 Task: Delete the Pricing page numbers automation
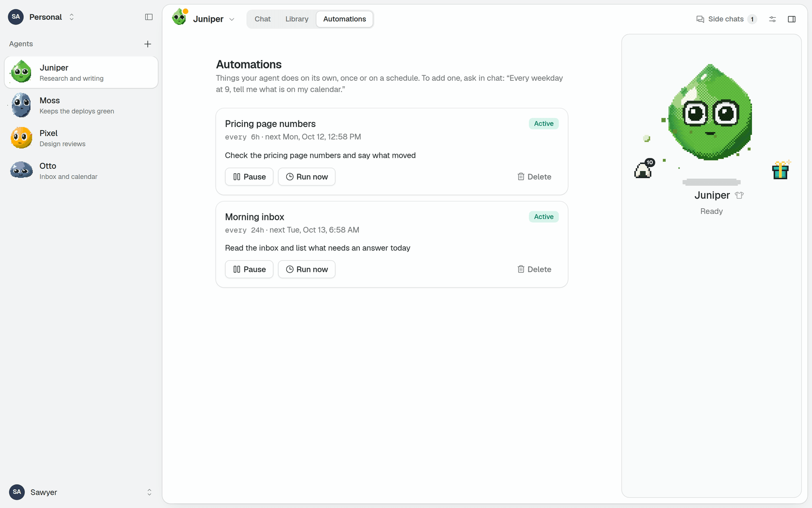tap(534, 177)
